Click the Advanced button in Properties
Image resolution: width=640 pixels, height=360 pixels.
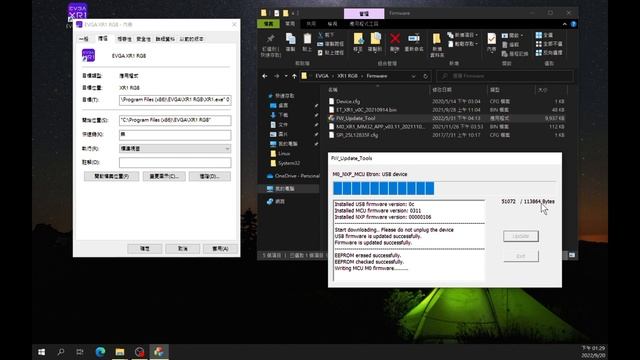pos(210,176)
